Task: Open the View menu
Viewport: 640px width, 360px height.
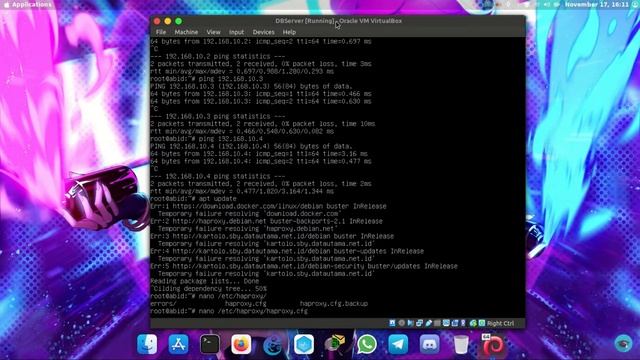Action: coord(213,32)
